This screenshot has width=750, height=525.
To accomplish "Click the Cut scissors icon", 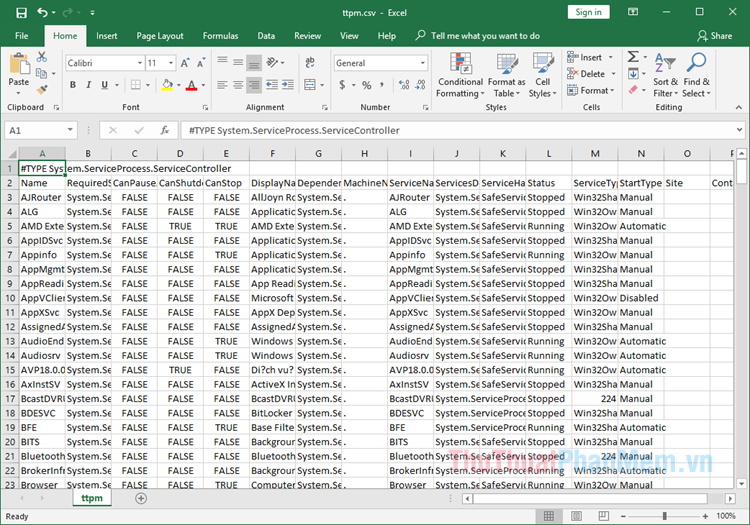I will [42, 57].
